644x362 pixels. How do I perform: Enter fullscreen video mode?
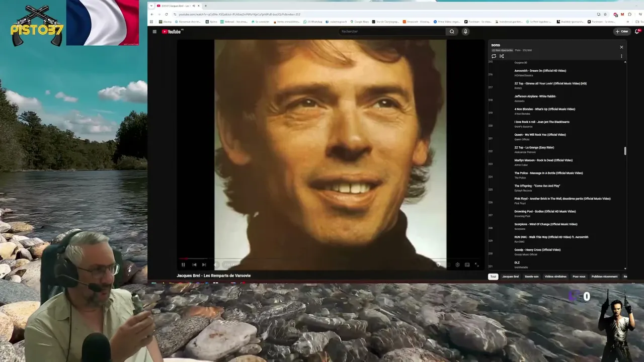tap(476, 264)
